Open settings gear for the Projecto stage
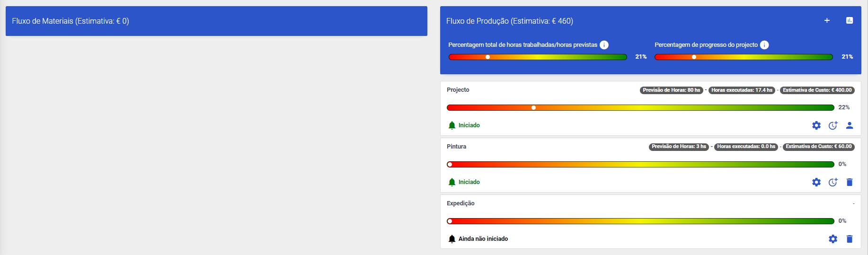 816,125
